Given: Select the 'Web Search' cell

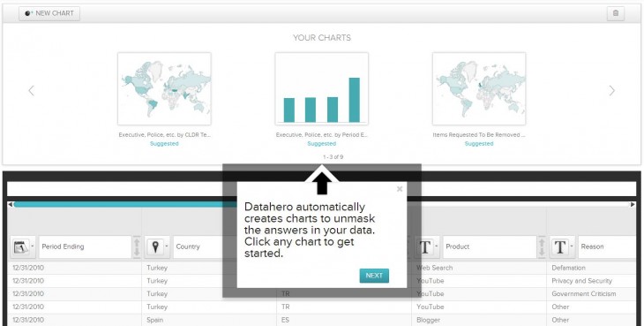Looking at the screenshot, I should pyautogui.click(x=479, y=268).
